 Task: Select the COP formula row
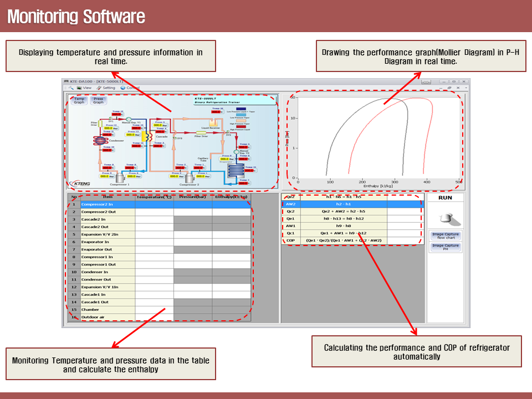coord(343,241)
